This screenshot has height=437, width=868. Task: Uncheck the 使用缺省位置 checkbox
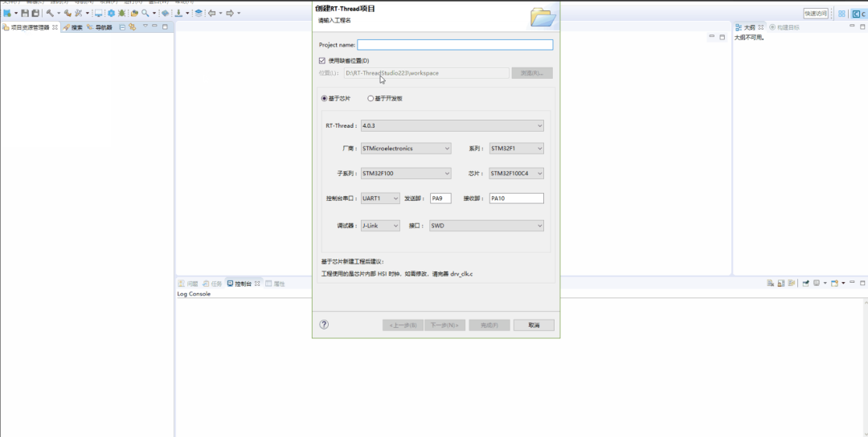coord(322,60)
